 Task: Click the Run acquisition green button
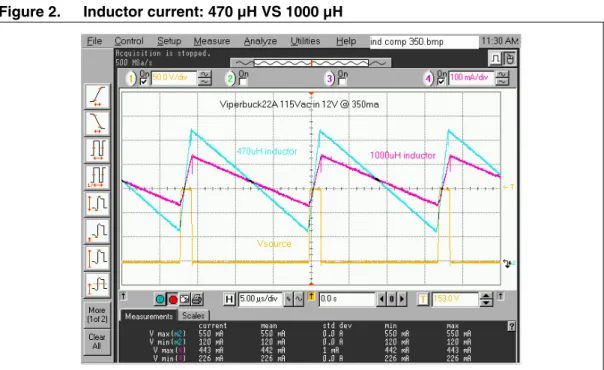pyautogui.click(x=160, y=299)
